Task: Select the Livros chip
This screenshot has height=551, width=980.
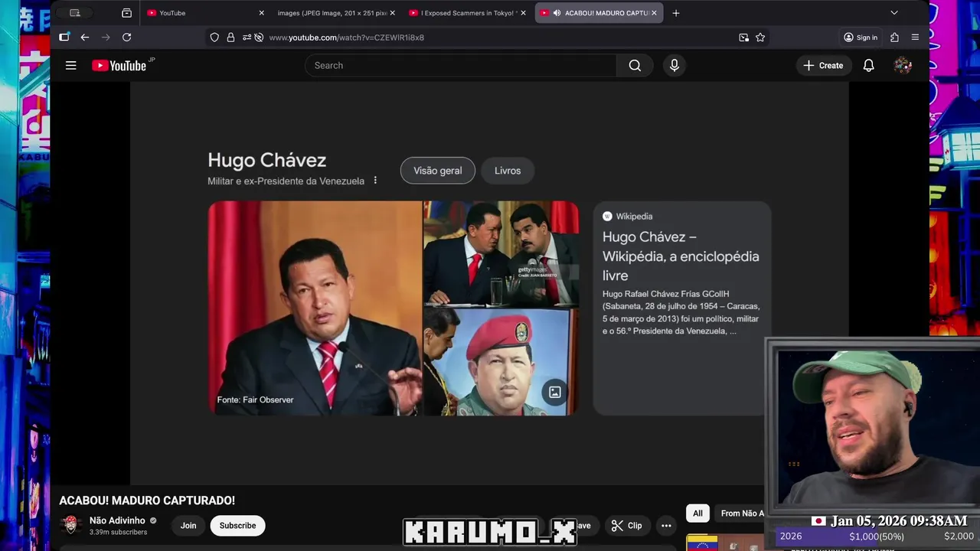Action: coord(508,171)
